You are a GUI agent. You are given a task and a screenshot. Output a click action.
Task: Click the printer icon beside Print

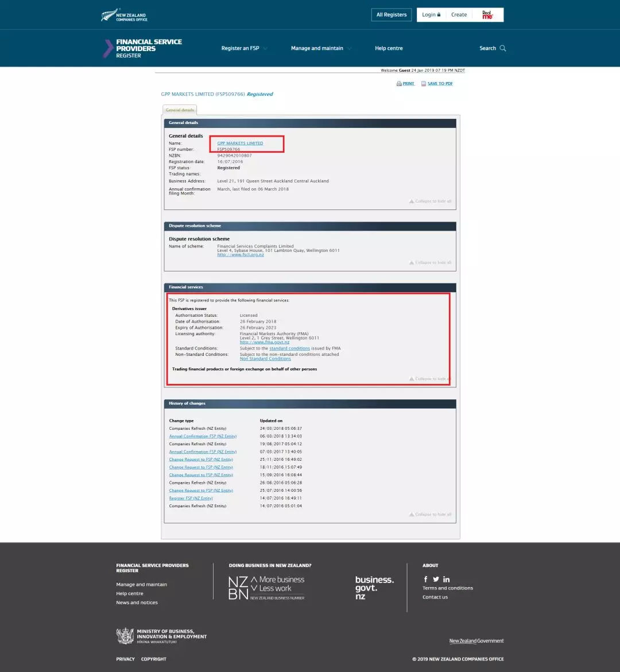pos(399,84)
